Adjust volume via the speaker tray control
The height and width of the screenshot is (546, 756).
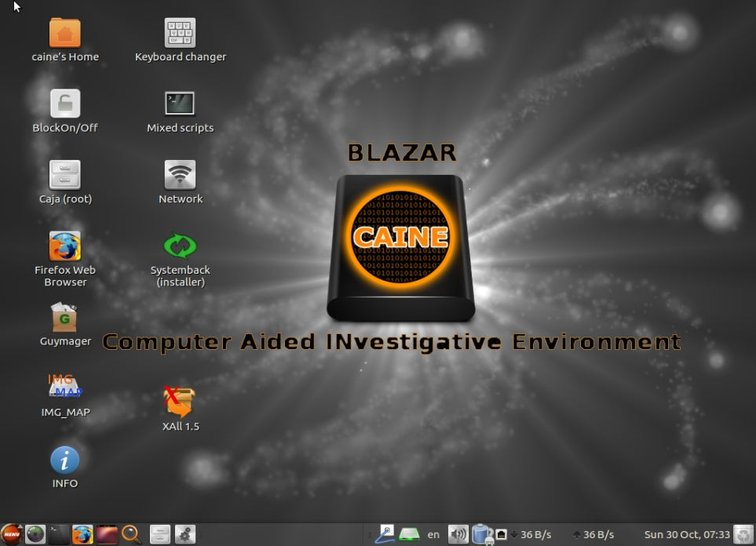tap(458, 534)
